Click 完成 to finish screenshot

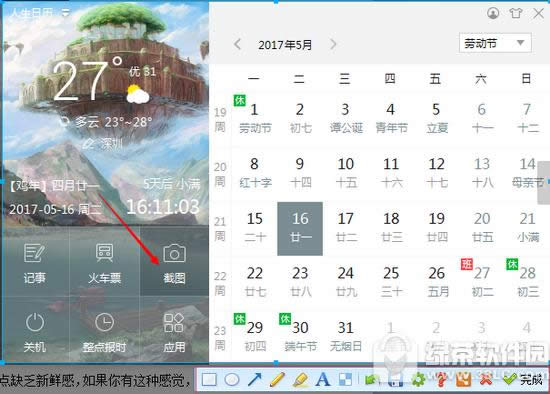(522, 379)
